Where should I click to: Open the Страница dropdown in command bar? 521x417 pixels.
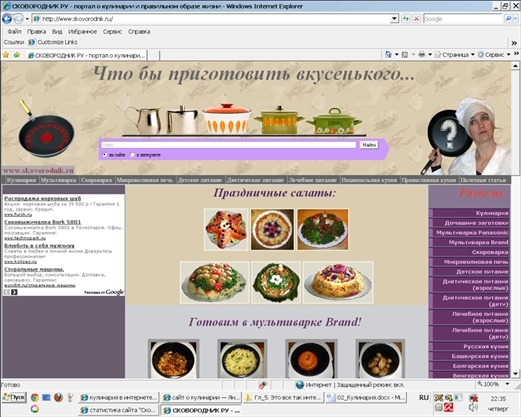(455, 55)
